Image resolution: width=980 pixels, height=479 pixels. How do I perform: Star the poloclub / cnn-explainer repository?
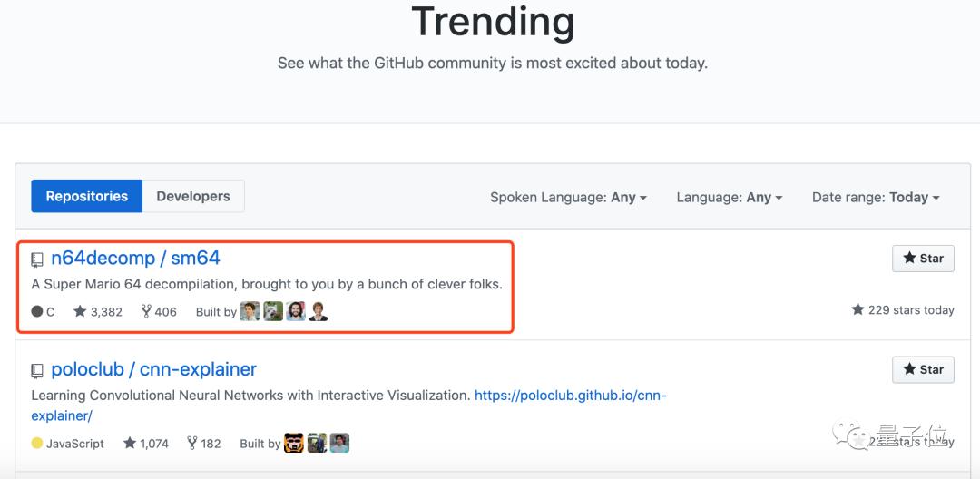(923, 369)
